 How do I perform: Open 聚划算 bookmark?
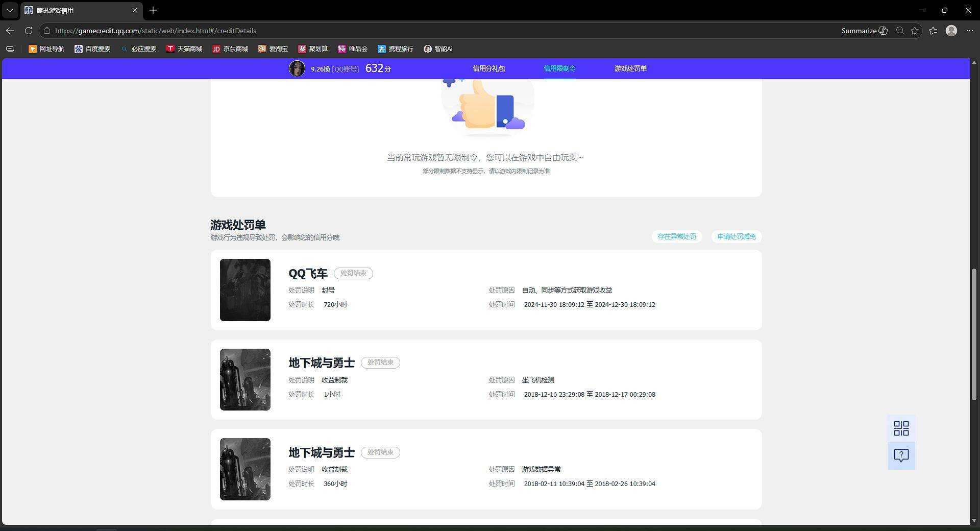click(313, 49)
